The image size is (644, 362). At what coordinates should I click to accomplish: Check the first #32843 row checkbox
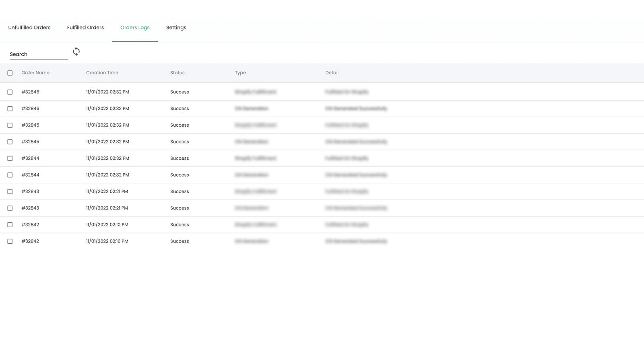click(x=10, y=191)
